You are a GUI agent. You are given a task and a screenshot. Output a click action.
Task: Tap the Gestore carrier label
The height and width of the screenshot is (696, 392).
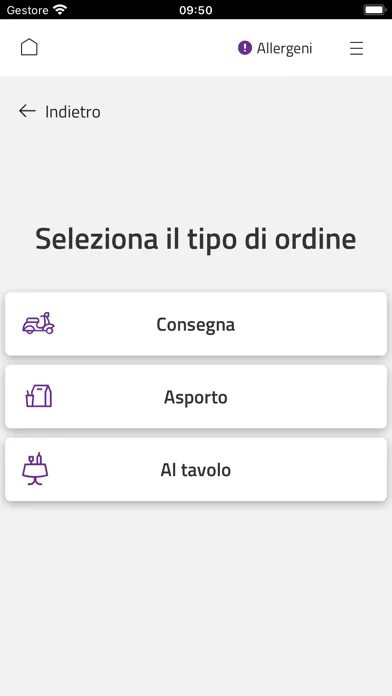point(27,10)
